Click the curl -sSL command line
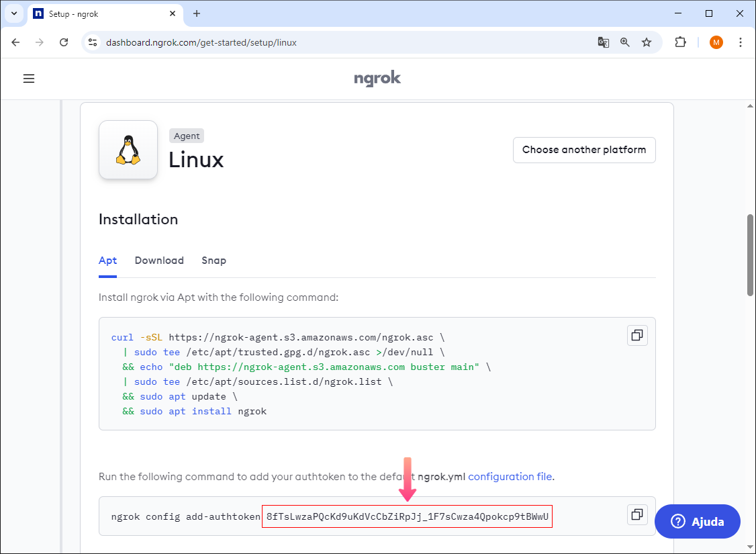756x554 pixels. [x=278, y=338]
